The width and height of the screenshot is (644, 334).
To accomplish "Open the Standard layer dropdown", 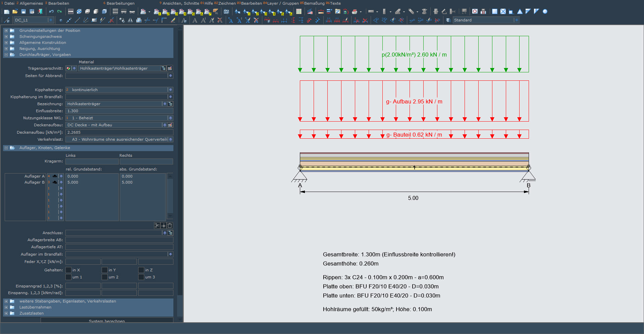I will 517,20.
